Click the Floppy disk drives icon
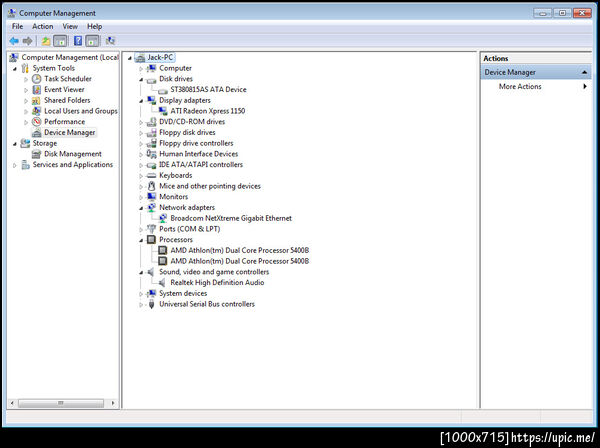 (x=152, y=132)
